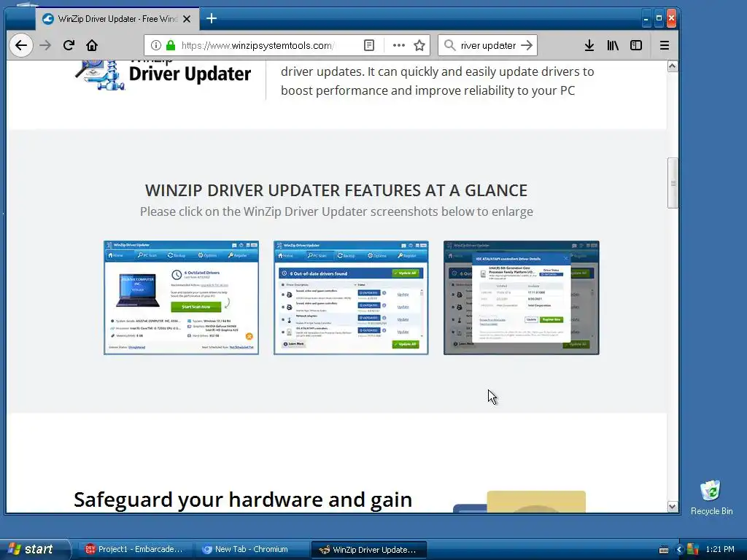Toggle the browser sidebar icon
The image size is (747, 560).
pos(636,45)
